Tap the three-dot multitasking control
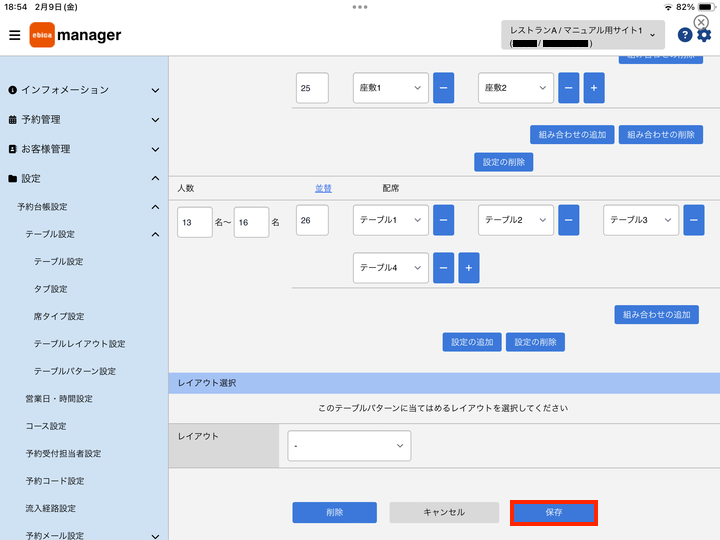 click(360, 7)
